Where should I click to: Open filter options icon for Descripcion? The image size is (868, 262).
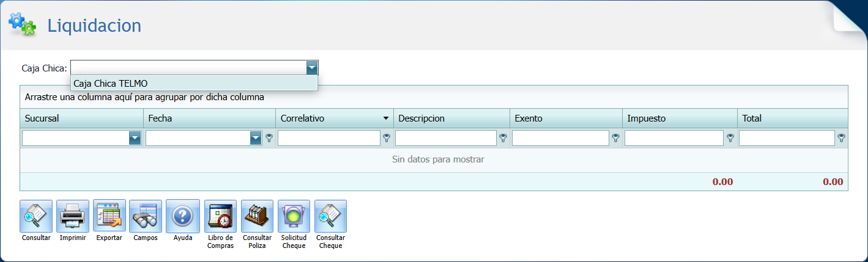coord(503,139)
